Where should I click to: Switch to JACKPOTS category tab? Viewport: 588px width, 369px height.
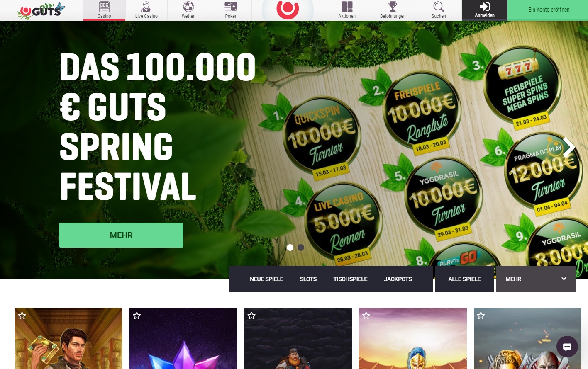[x=398, y=279]
